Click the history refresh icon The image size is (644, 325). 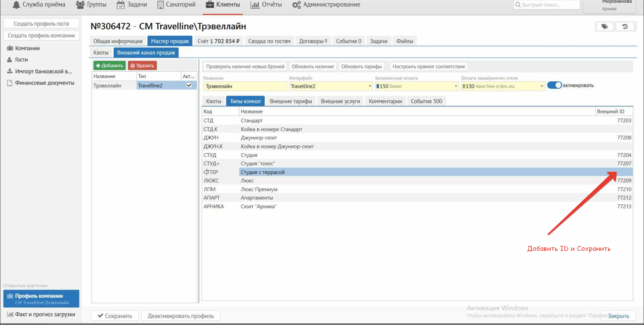click(x=625, y=26)
